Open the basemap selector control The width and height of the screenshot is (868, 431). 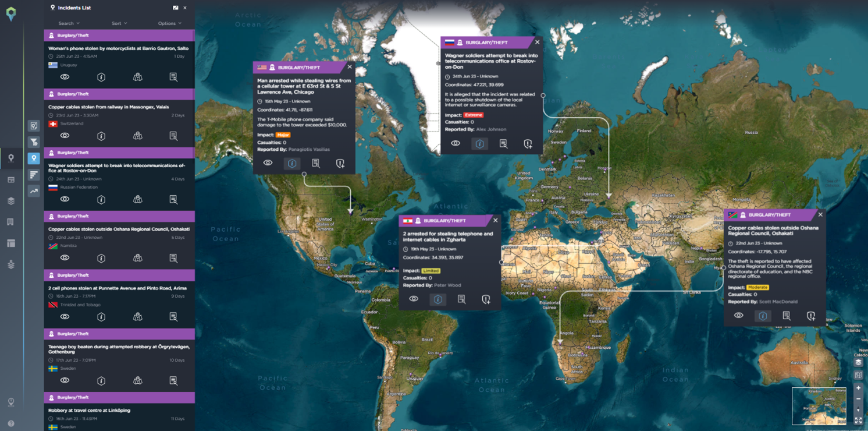click(858, 375)
